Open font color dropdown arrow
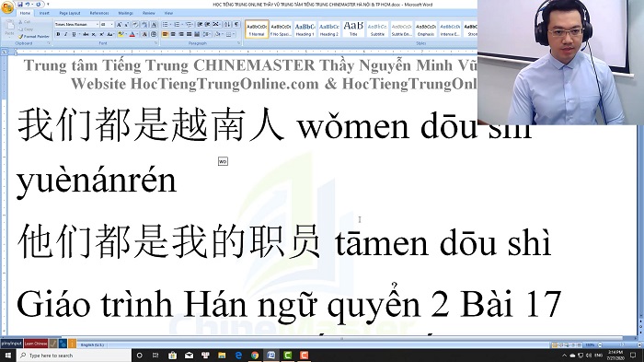 coord(138,34)
